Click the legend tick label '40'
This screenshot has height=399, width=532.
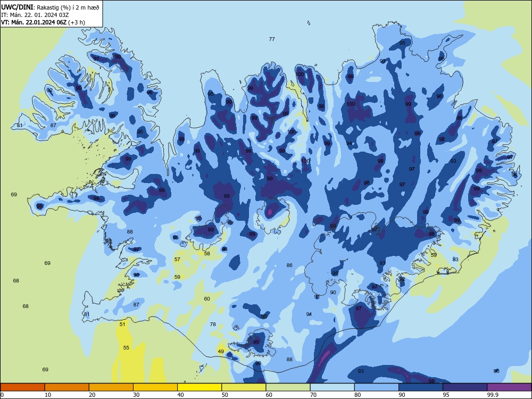181,395
